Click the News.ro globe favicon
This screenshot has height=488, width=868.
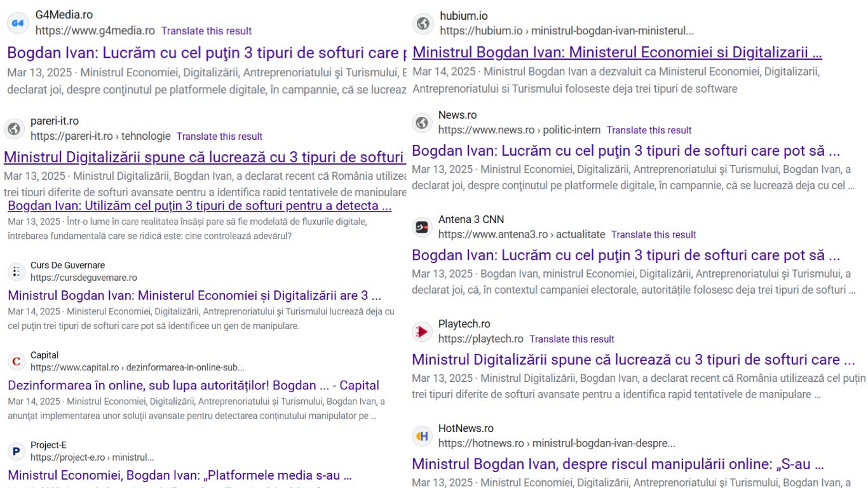pyautogui.click(x=422, y=123)
